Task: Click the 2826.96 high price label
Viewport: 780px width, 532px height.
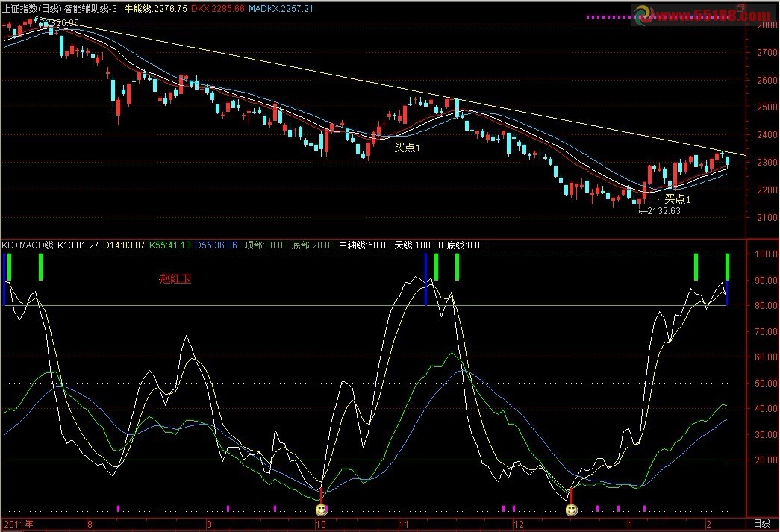Action: [x=62, y=23]
